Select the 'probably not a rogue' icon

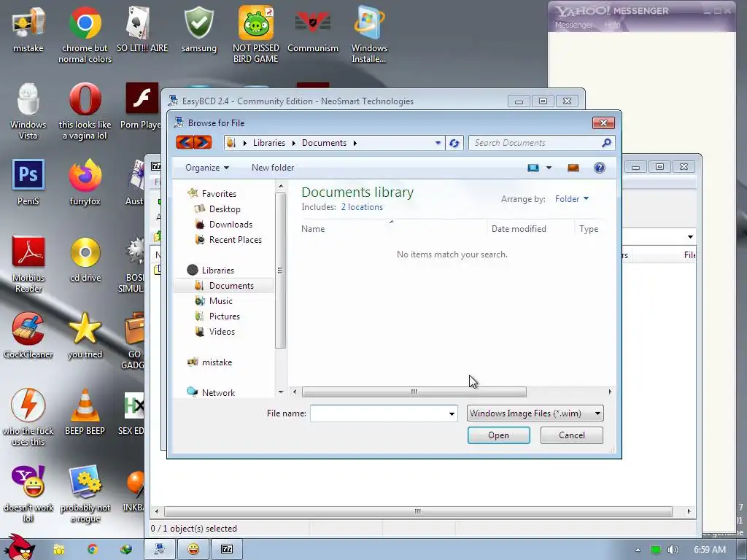click(85, 494)
